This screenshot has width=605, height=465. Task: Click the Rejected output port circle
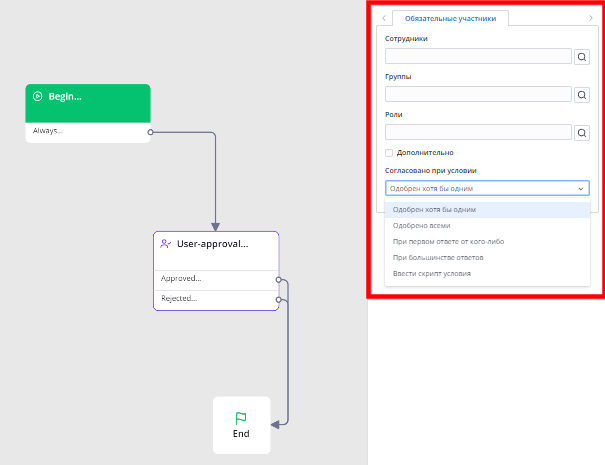pos(278,299)
